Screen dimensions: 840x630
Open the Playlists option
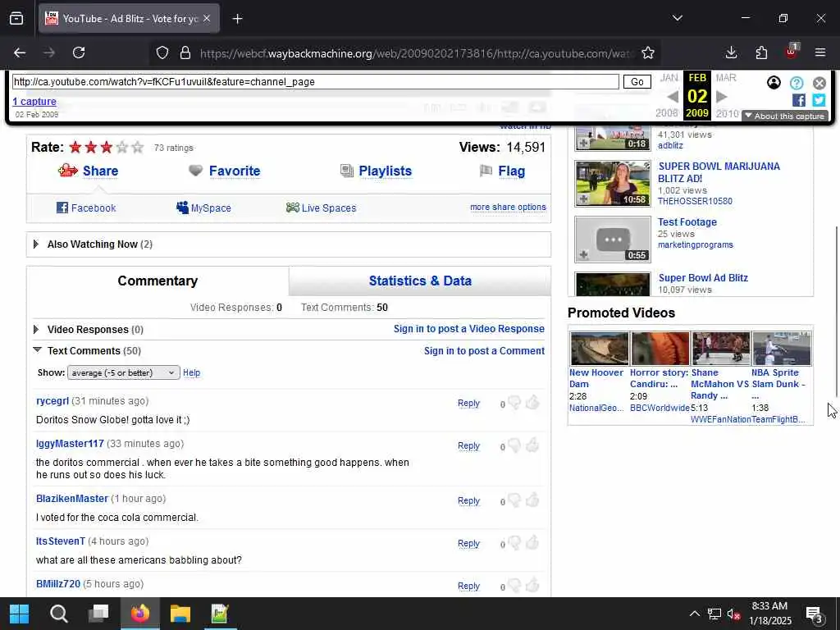(386, 171)
